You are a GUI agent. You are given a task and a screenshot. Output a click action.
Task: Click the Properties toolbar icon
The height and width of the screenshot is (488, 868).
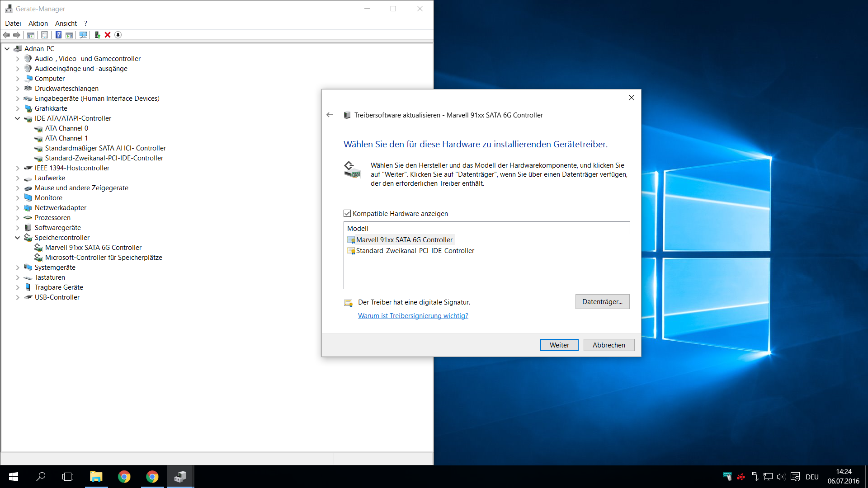tap(44, 35)
